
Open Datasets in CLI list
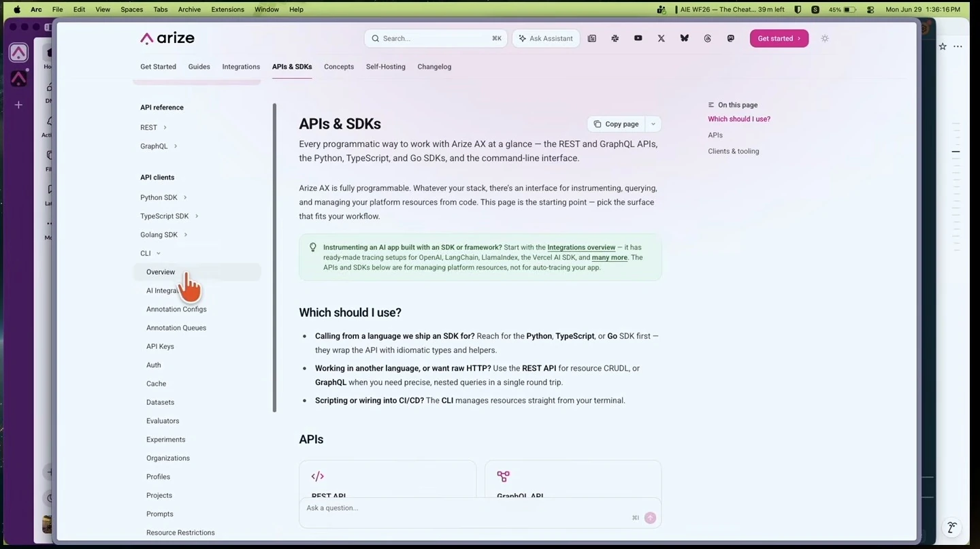tap(160, 403)
